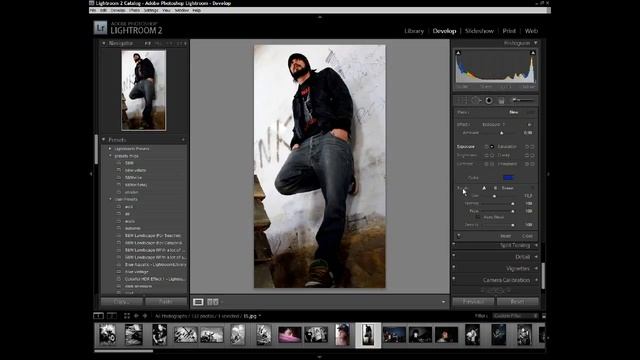The width and height of the screenshot is (640, 360).
Task: Toggle the filter switch in the filmstrip bar
Action: tap(544, 316)
